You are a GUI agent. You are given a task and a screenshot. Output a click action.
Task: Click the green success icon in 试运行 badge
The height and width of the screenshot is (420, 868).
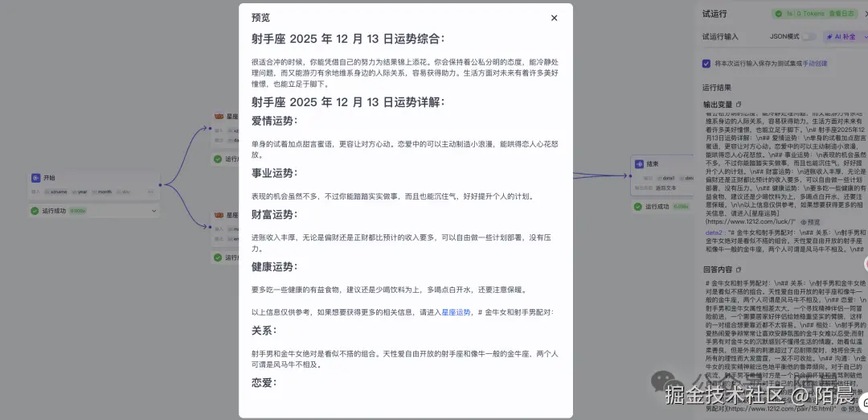coord(778,14)
